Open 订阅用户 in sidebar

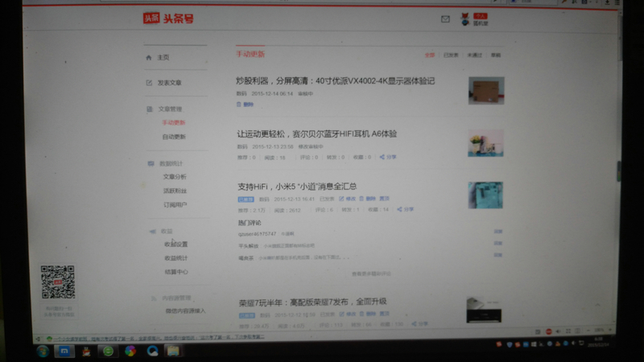(175, 204)
